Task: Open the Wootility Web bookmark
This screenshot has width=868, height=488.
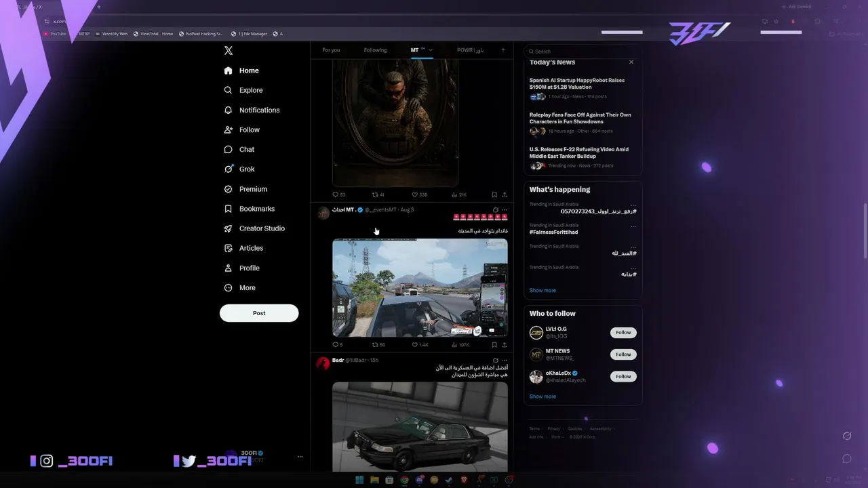Action: coord(111,34)
